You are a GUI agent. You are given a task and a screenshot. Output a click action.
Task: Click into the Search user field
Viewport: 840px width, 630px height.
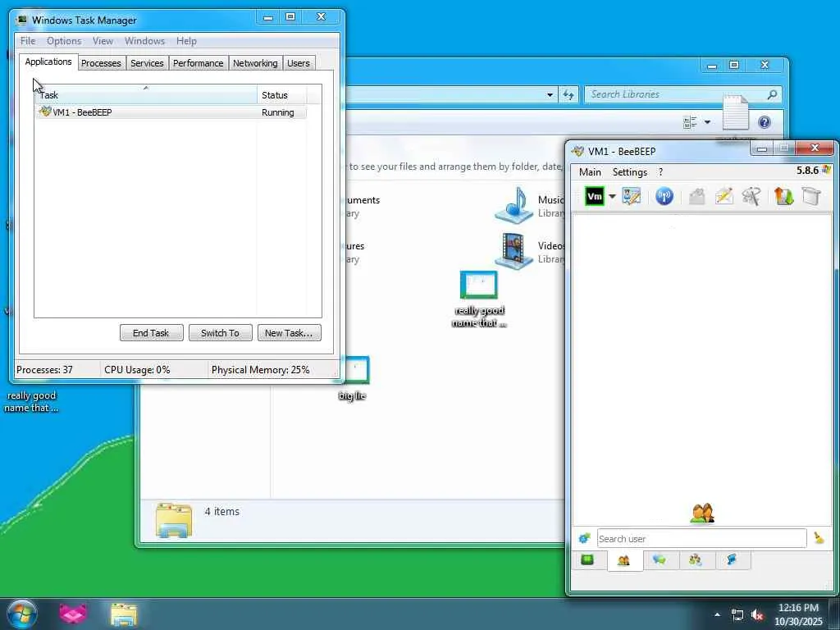[x=701, y=538]
